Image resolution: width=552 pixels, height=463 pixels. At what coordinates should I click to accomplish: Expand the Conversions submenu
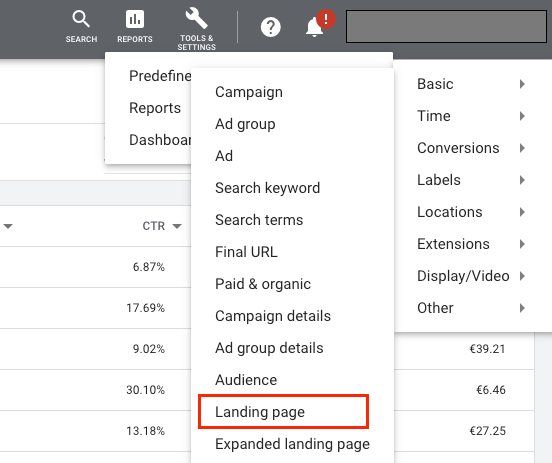[x=472, y=148]
